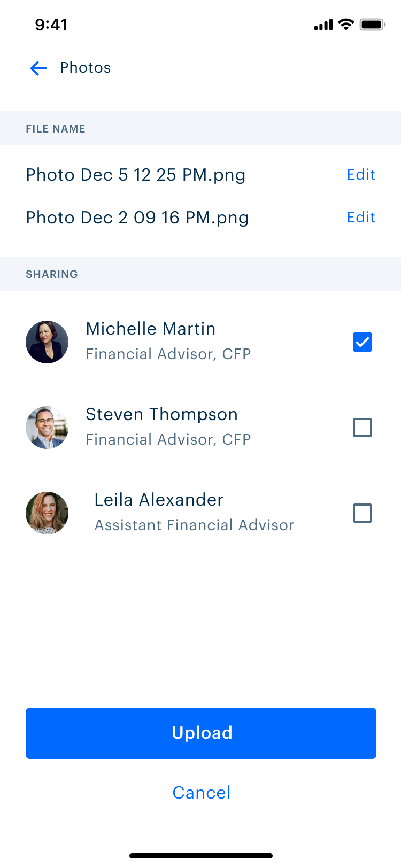Enable sharing with Leila Alexander
The image size is (401, 868).
pos(363,513)
